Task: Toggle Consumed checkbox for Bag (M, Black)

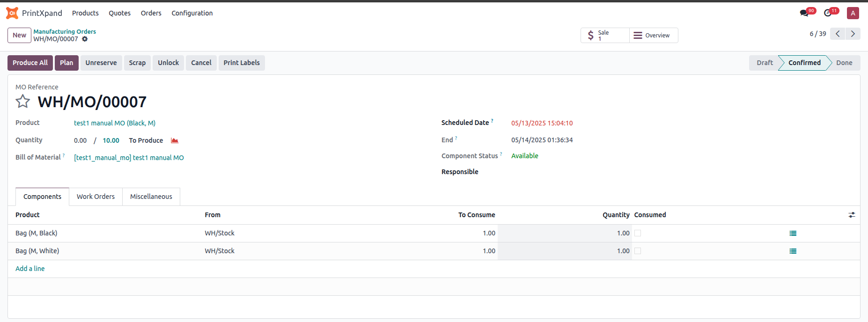Action: tap(638, 233)
